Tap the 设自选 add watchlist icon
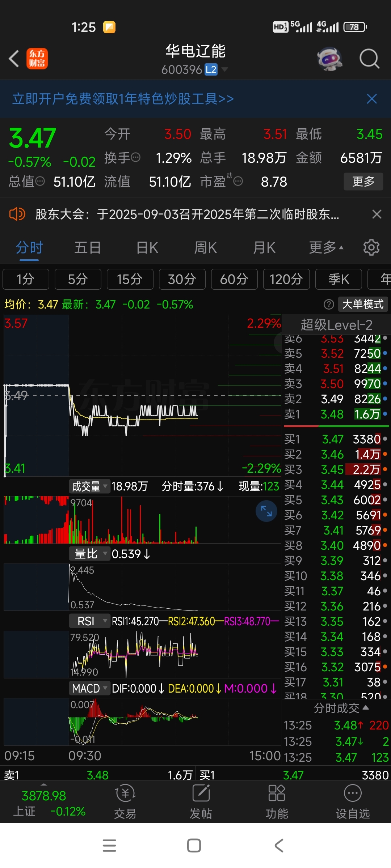This screenshot has height=868, width=391. [x=353, y=802]
